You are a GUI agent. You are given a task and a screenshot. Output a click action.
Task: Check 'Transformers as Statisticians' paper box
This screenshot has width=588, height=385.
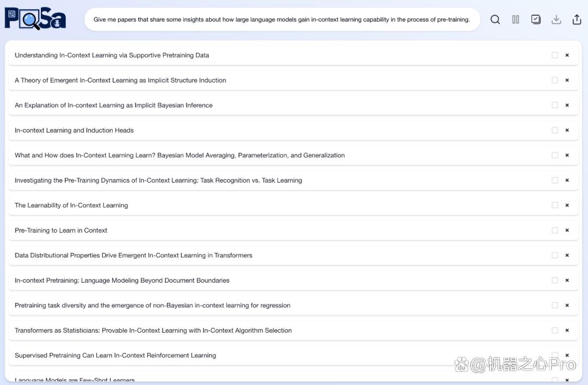pyautogui.click(x=555, y=330)
